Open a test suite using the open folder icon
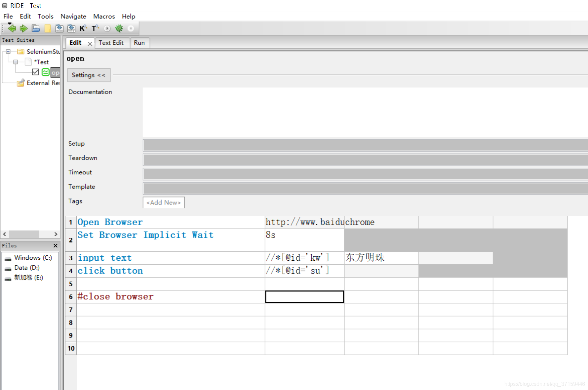588x390 pixels. (35, 28)
